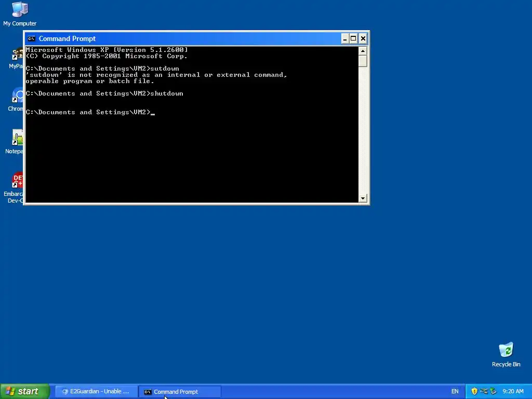Click the "'sutdown' is not recognized" error line
The image size is (532, 399).
coord(156,75)
